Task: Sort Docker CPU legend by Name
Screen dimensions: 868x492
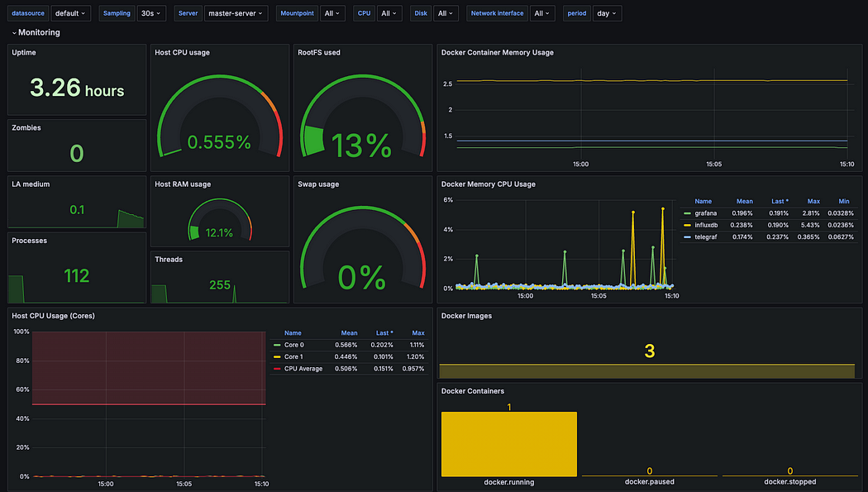Action: click(703, 202)
